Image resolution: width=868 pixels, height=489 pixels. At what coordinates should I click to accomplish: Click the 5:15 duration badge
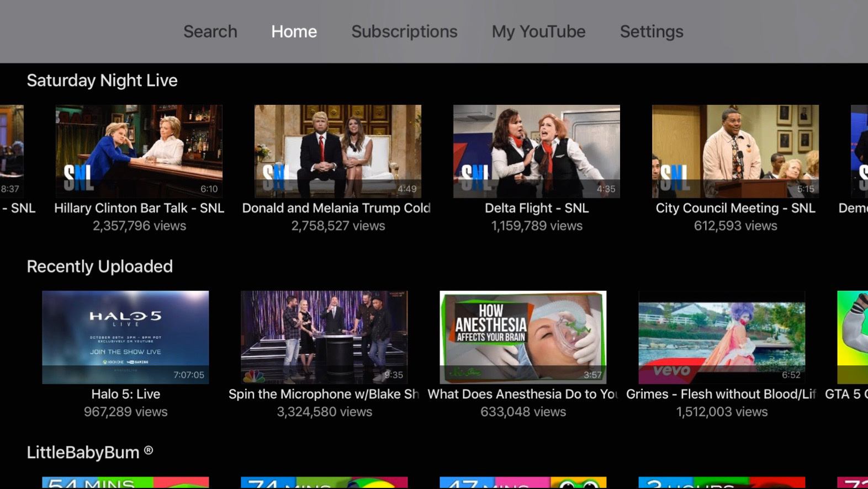click(x=805, y=189)
